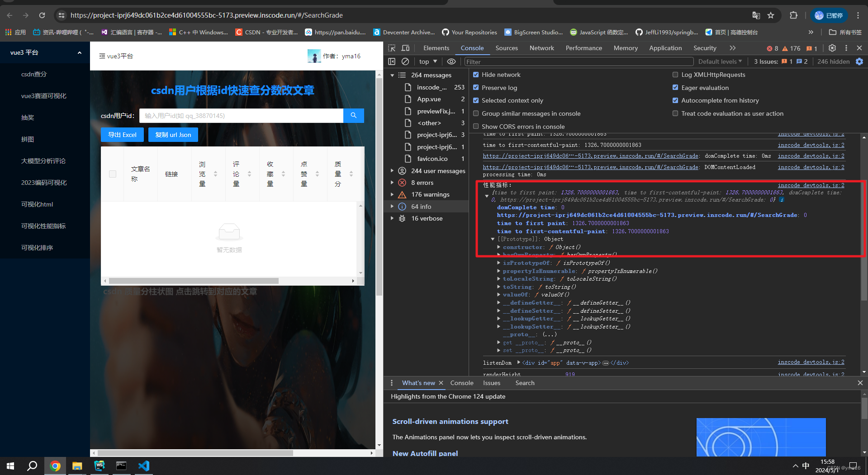The width and height of the screenshot is (868, 475).
Task: Toggle Autocomplete from history checkbox
Action: (x=675, y=100)
